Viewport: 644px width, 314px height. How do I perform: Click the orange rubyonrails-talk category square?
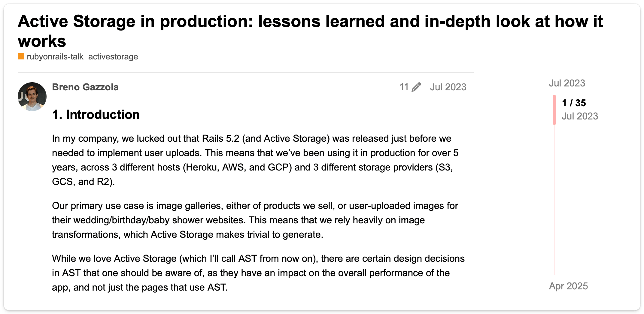pyautogui.click(x=21, y=56)
